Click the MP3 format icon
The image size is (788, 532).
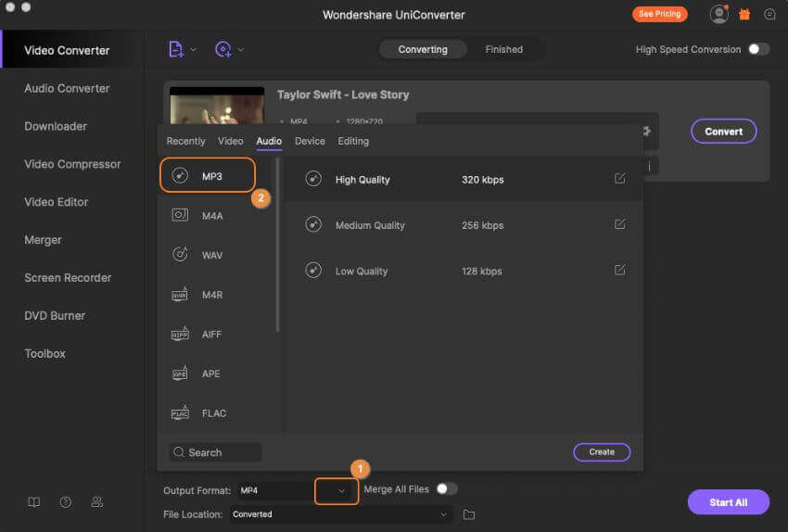click(x=180, y=175)
